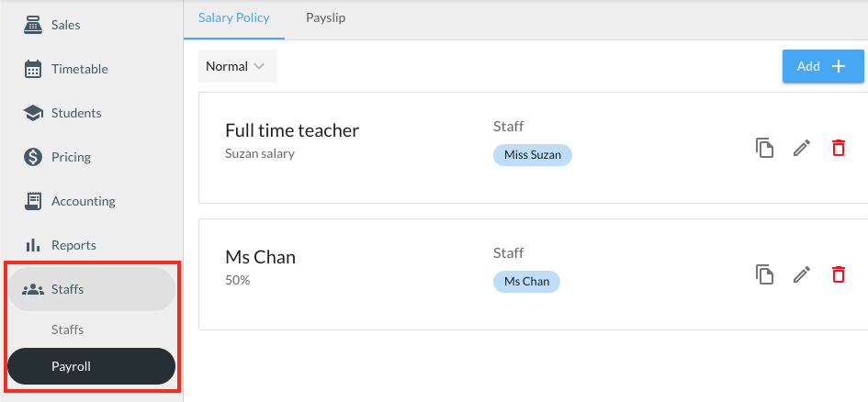Open the Reports section
The width and height of the screenshot is (868, 402).
point(73,245)
